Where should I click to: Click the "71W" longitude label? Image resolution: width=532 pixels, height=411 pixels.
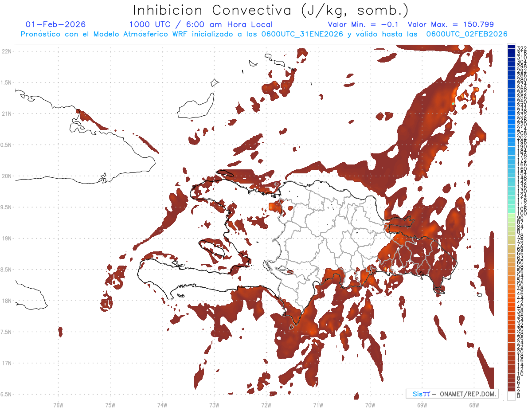coord(318,404)
